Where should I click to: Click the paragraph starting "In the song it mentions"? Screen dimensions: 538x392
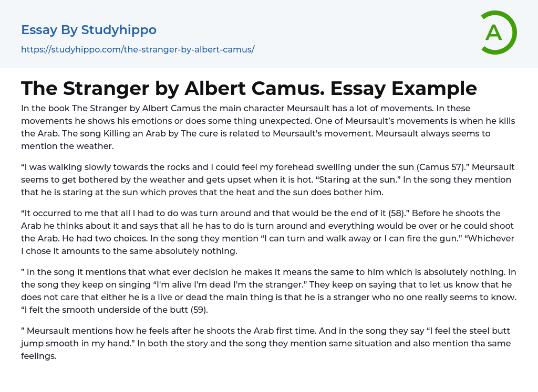[268, 291]
